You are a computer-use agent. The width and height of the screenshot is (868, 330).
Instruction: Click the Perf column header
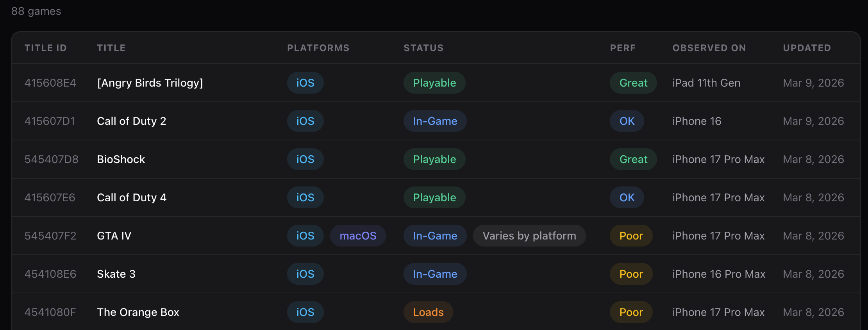(623, 48)
